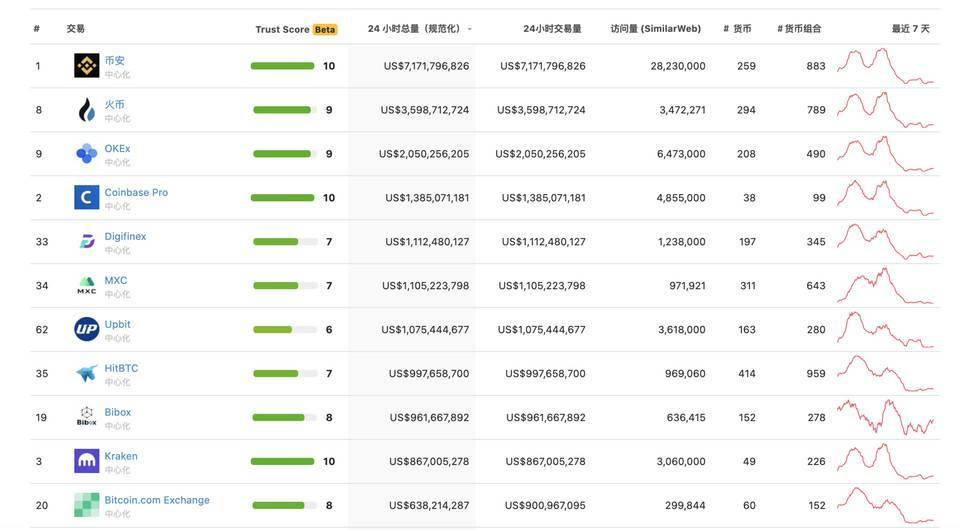The height and width of the screenshot is (530, 960).
Task: Select Coinbase Pro visits value 4,855,000
Action: 681,198
